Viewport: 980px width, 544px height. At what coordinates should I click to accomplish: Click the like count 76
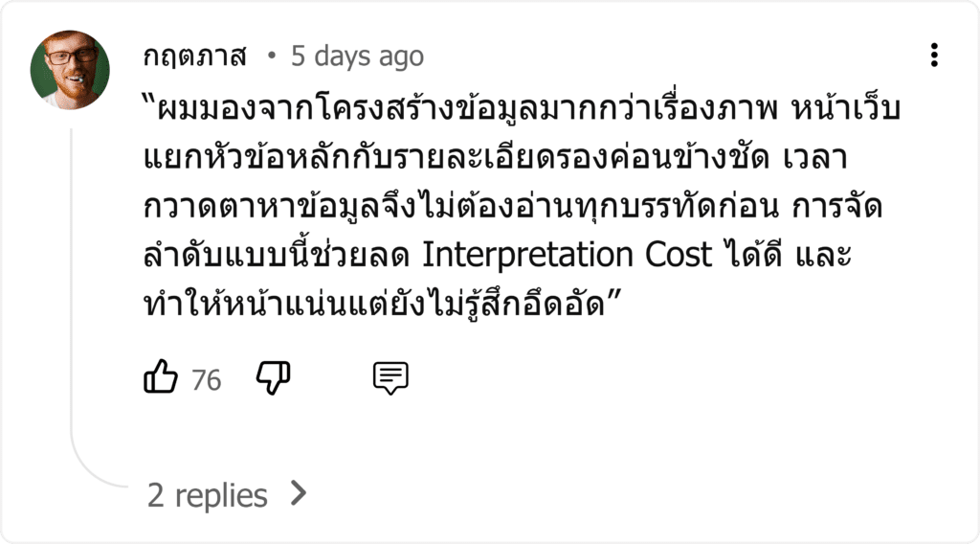(x=207, y=379)
